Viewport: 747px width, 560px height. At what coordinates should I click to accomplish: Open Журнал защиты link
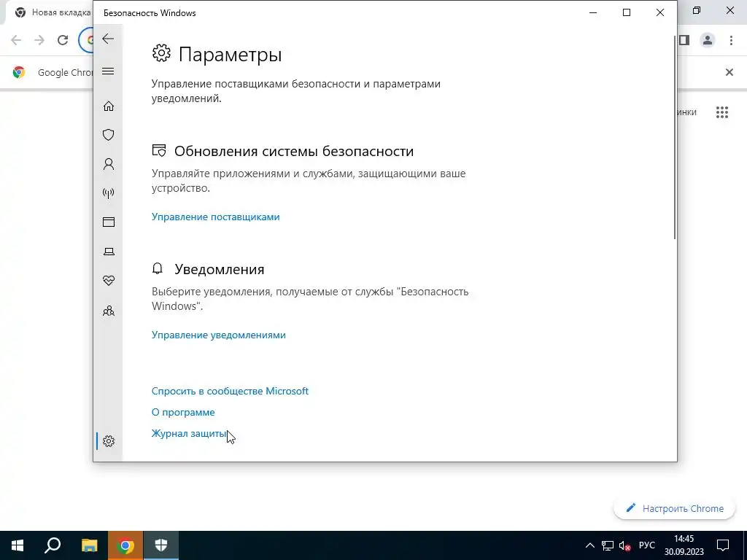pos(189,433)
